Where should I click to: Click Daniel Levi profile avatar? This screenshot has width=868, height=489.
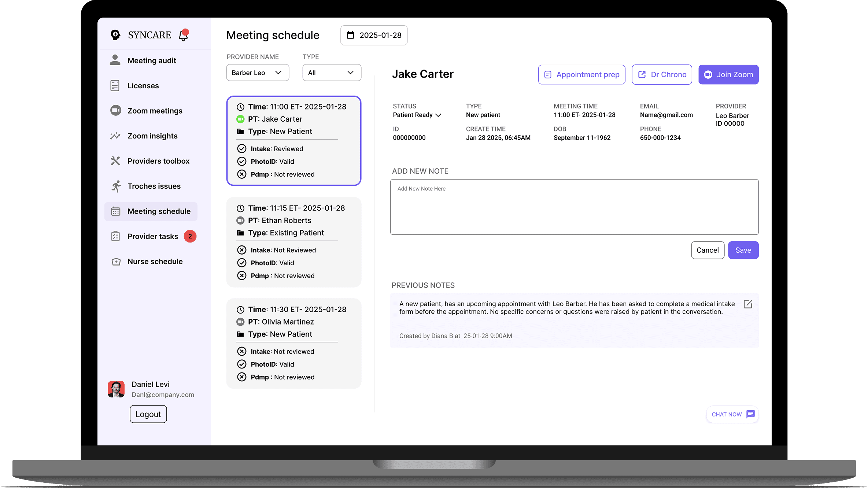pos(116,389)
